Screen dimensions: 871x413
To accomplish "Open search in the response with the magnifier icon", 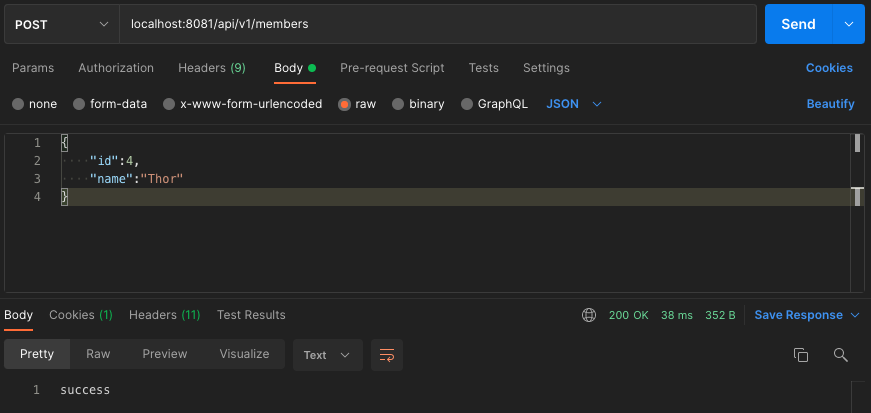I will pyautogui.click(x=841, y=355).
